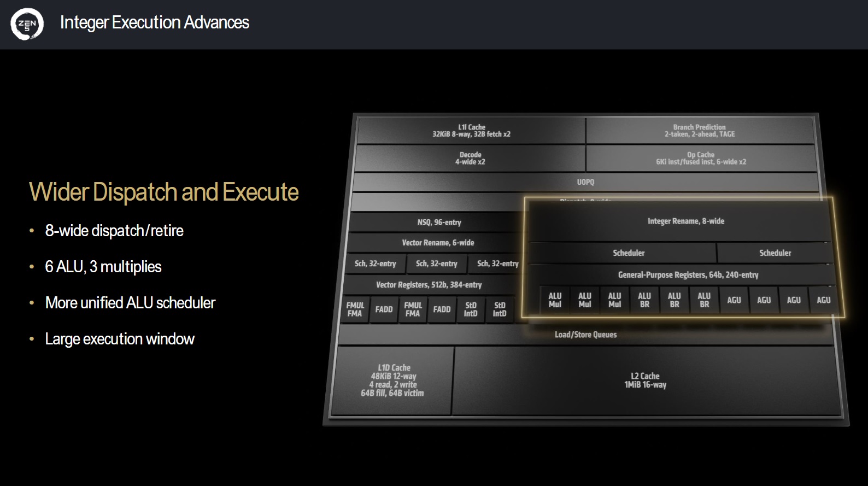Click the 'Decode 4-wide x2' block
Image resolution: width=868 pixels, height=486 pixels.
click(470, 159)
